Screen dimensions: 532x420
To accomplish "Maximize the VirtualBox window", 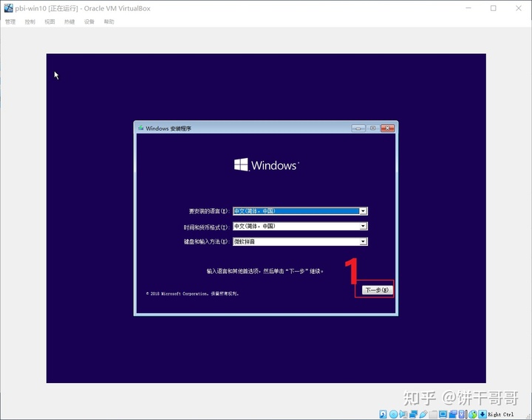I will tap(494, 8).
